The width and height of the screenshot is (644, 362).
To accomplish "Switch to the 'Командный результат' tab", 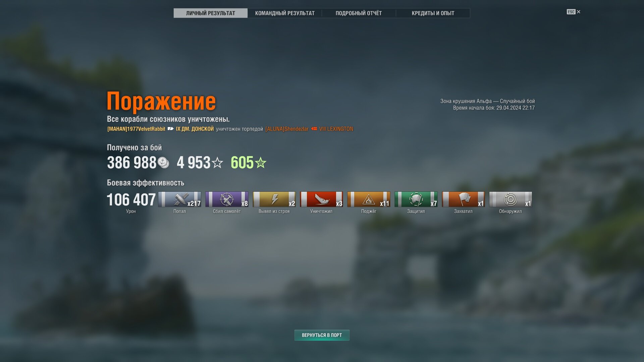I will pyautogui.click(x=285, y=13).
